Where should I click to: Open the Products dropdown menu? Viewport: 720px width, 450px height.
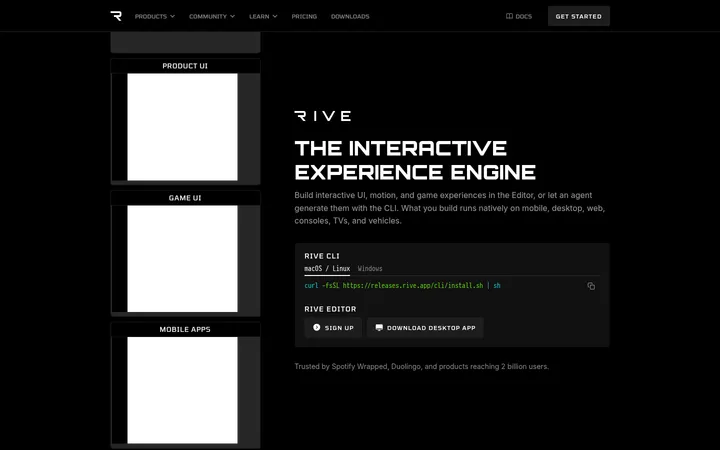(155, 17)
